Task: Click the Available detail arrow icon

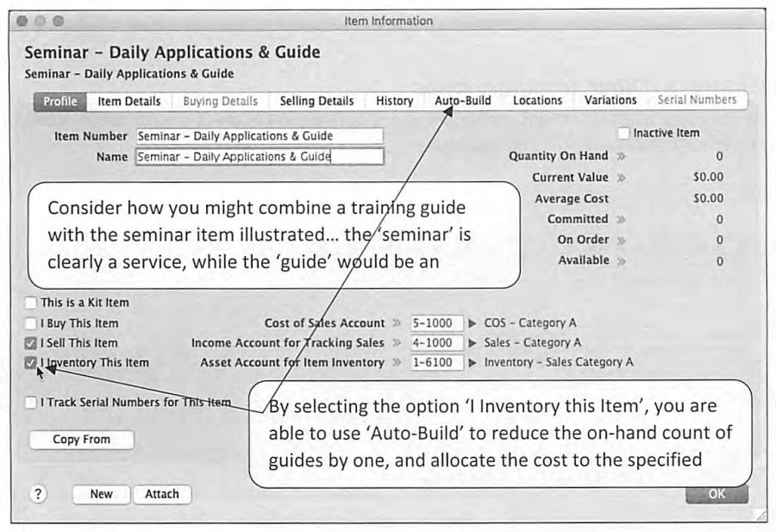Action: 621,260
